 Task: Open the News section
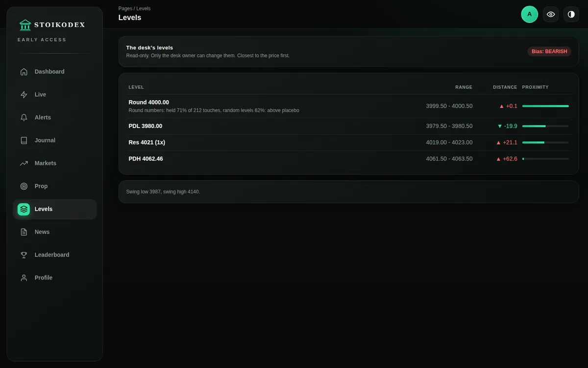tap(55, 232)
